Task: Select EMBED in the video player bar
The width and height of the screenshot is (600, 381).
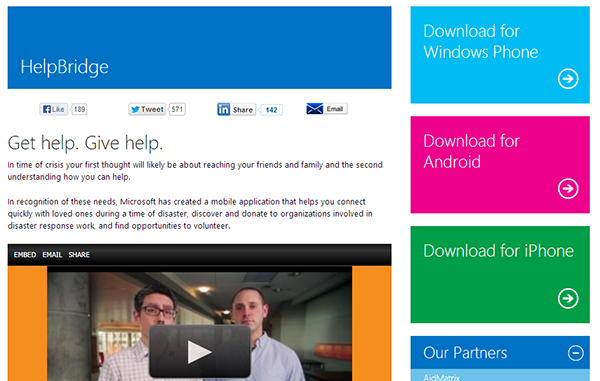Action: click(25, 255)
